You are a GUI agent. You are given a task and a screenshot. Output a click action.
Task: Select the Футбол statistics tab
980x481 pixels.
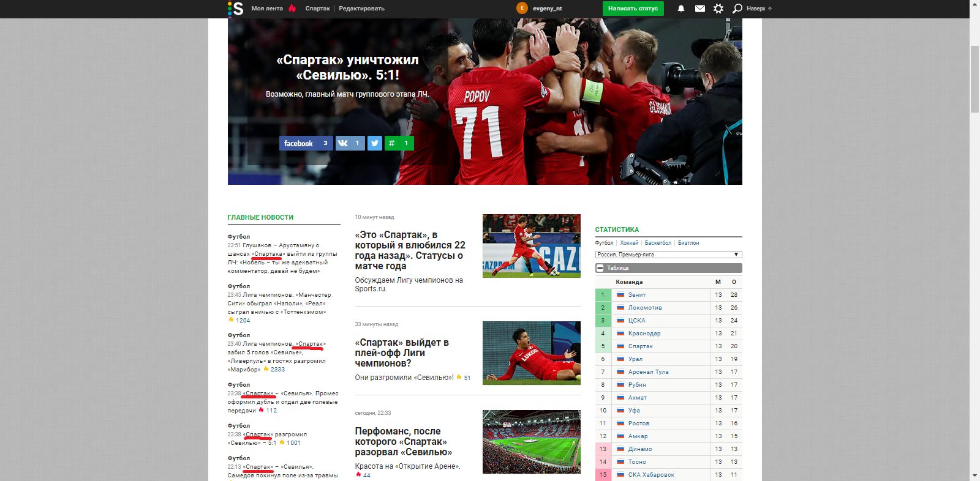(x=604, y=243)
